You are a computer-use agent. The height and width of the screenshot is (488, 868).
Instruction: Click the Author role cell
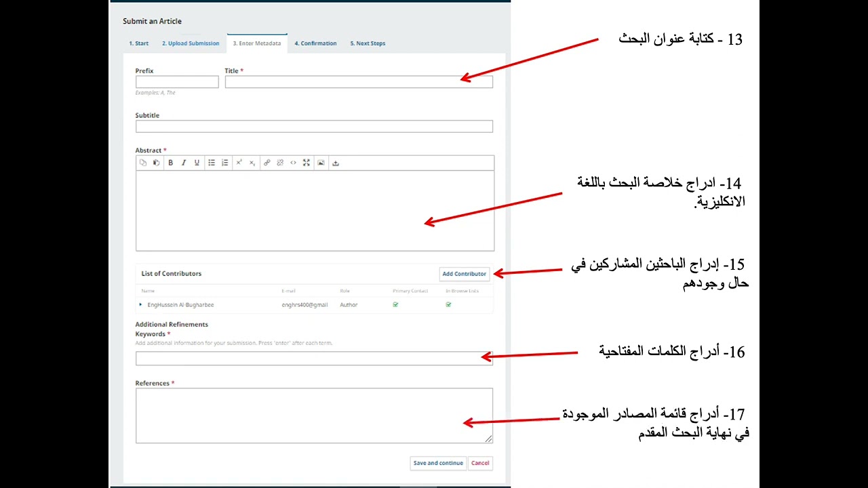pyautogui.click(x=349, y=305)
